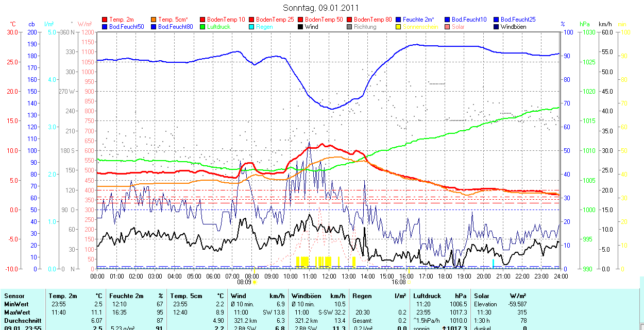Click the Windböen column header in table

pos(306,296)
